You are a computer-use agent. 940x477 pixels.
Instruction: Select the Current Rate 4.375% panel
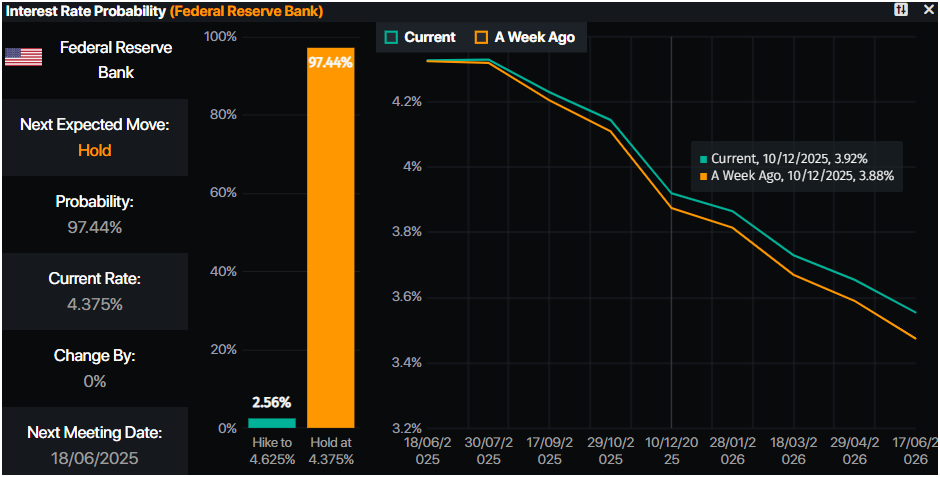94,291
